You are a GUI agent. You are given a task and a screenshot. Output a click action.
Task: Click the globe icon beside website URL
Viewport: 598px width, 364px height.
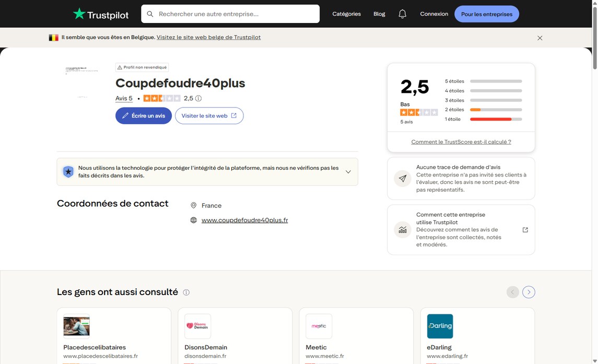click(193, 220)
